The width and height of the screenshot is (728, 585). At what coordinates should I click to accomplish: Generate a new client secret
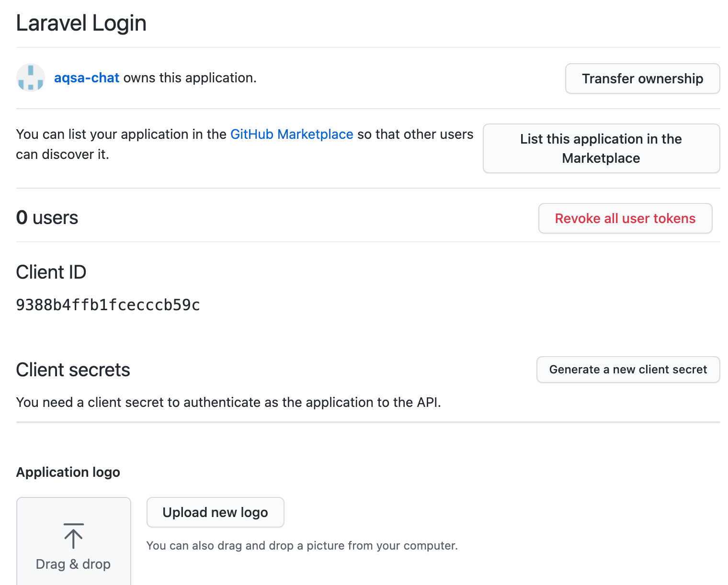tap(628, 370)
